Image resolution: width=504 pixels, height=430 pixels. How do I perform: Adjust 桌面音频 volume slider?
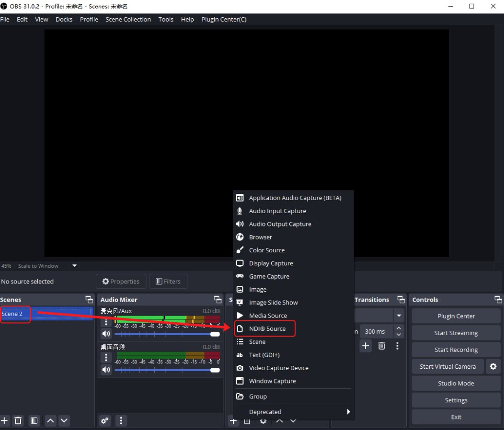(x=167, y=370)
